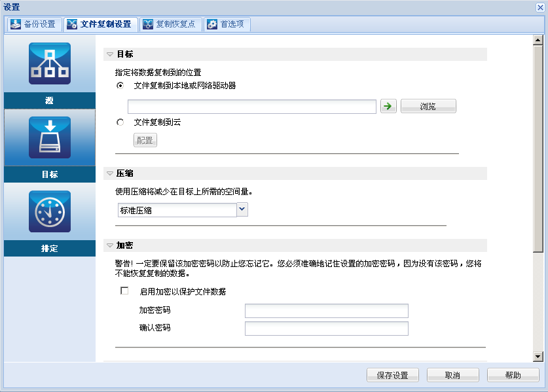Select 文件复制到本地或网络驱动器 radio button

click(120, 86)
